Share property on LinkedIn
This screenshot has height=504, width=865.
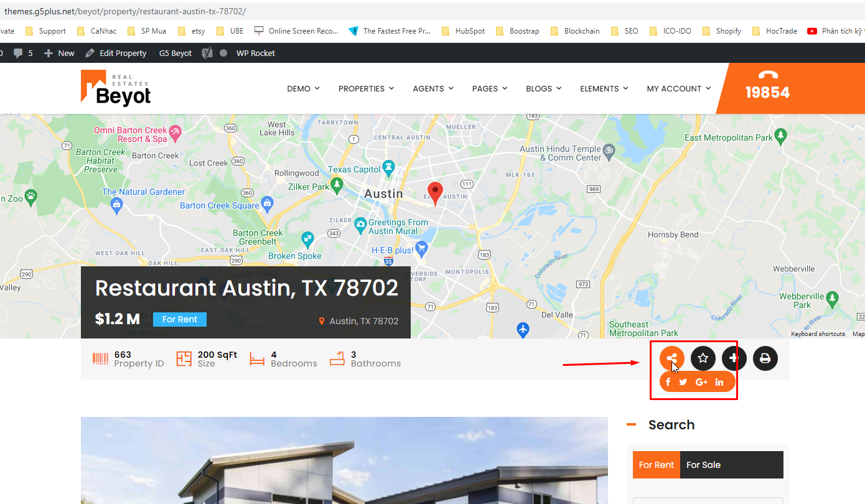coord(719,382)
